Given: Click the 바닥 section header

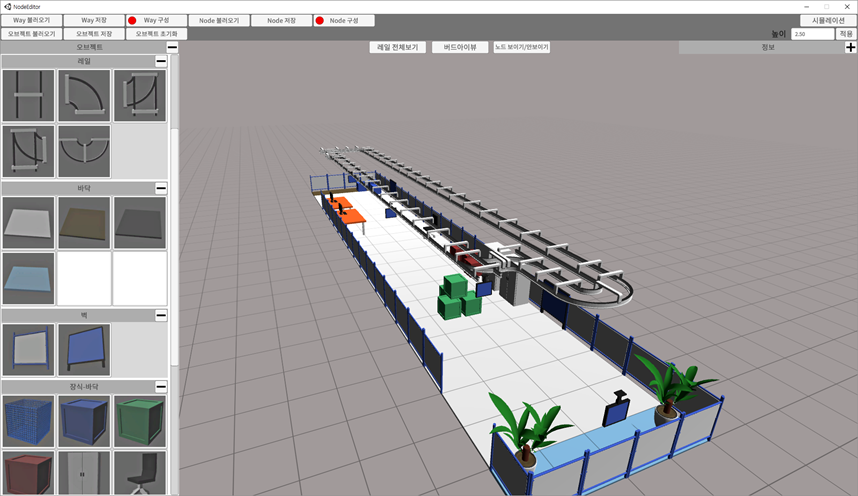Looking at the screenshot, I should point(84,188).
